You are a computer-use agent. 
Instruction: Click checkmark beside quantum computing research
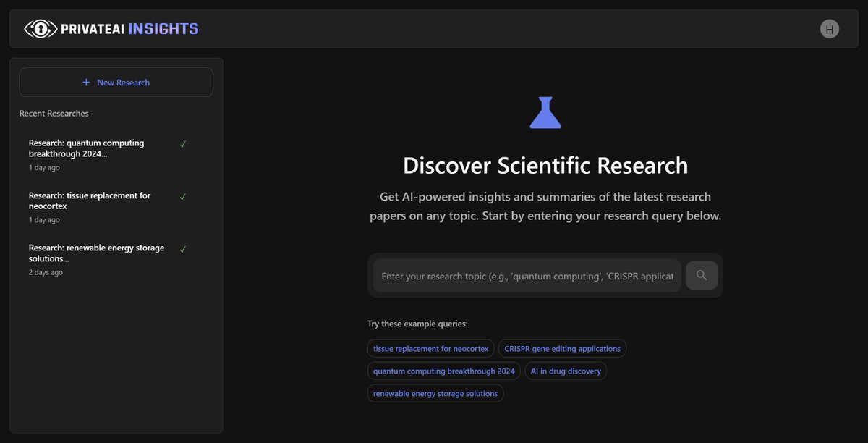coord(183,144)
